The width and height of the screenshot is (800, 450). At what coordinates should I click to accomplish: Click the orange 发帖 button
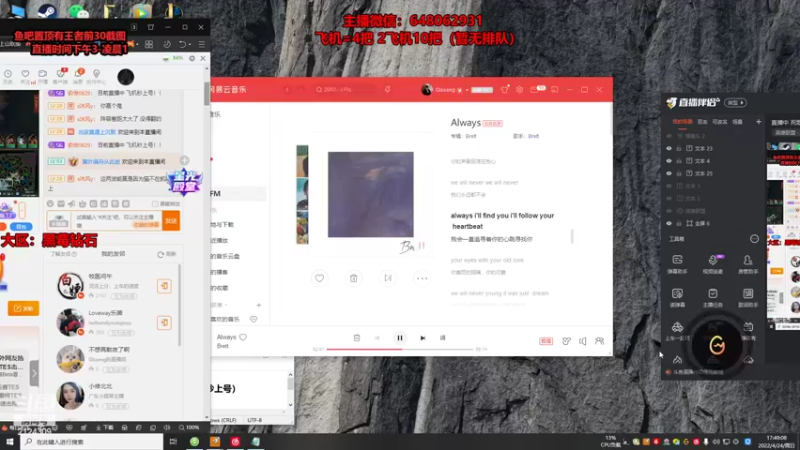(x=23, y=308)
